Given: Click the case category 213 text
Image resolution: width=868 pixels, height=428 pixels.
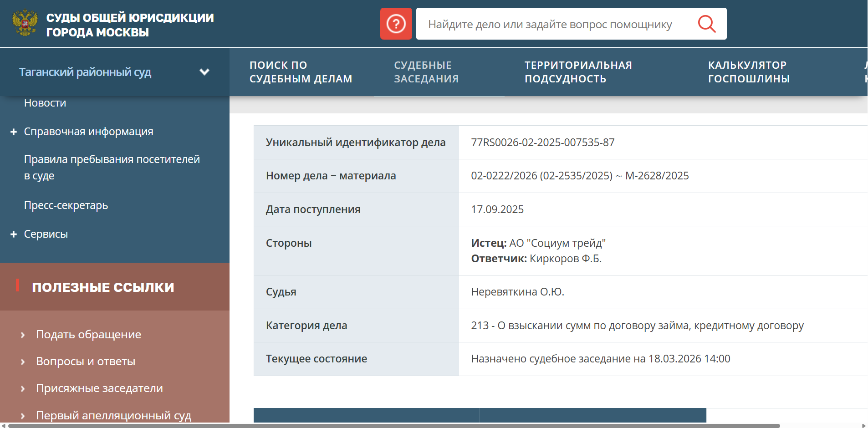Looking at the screenshot, I should (x=638, y=326).
